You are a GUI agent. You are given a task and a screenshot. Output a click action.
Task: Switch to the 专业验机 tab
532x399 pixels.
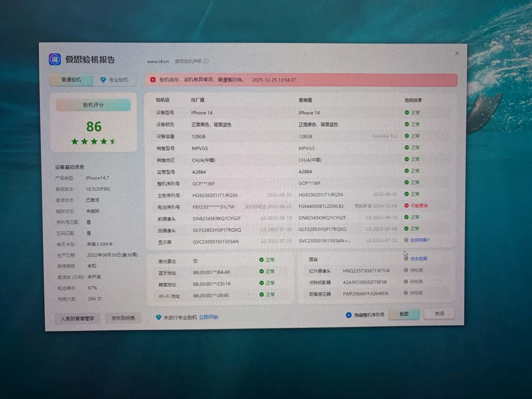point(115,80)
